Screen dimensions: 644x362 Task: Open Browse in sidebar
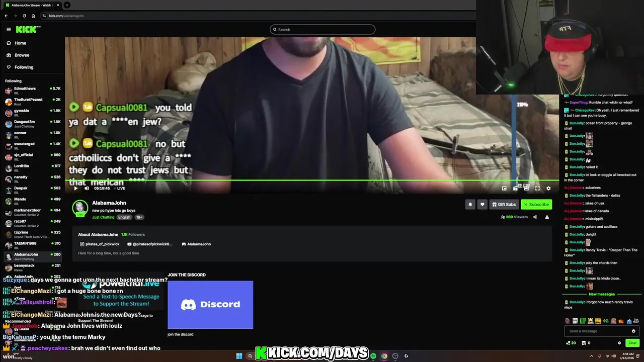point(18,55)
